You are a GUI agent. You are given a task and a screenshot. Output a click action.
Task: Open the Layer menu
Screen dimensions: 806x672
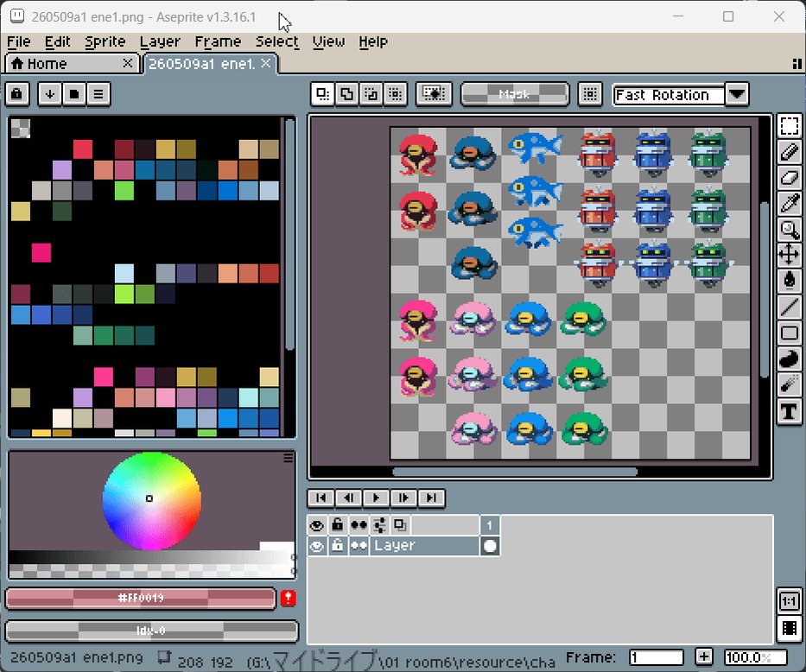tap(160, 41)
